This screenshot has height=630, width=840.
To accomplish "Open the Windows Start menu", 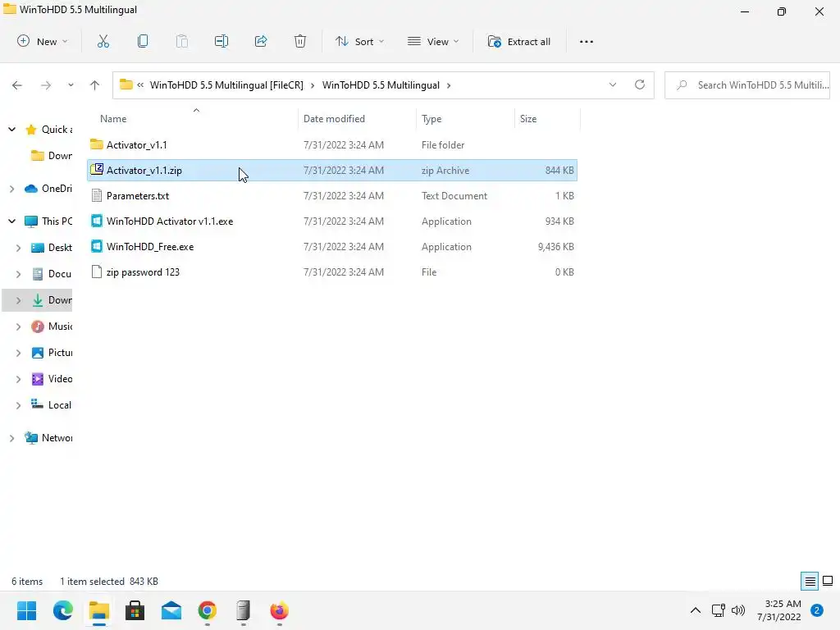I will (27, 610).
